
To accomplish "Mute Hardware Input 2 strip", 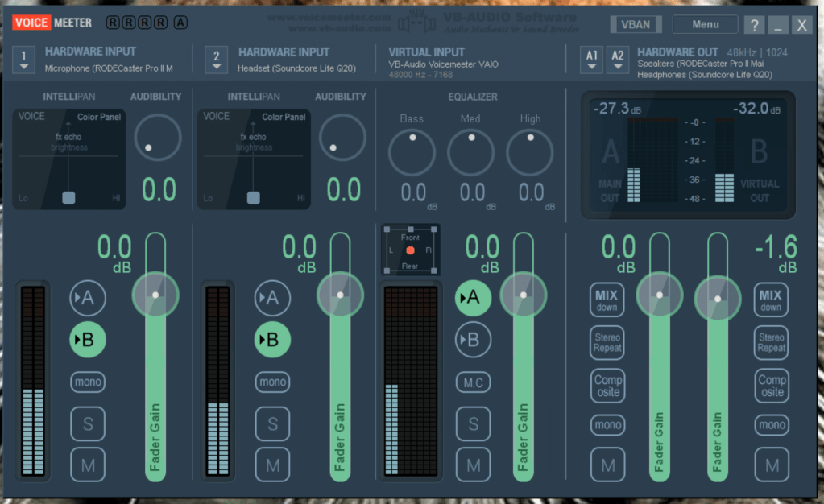I will pyautogui.click(x=272, y=465).
